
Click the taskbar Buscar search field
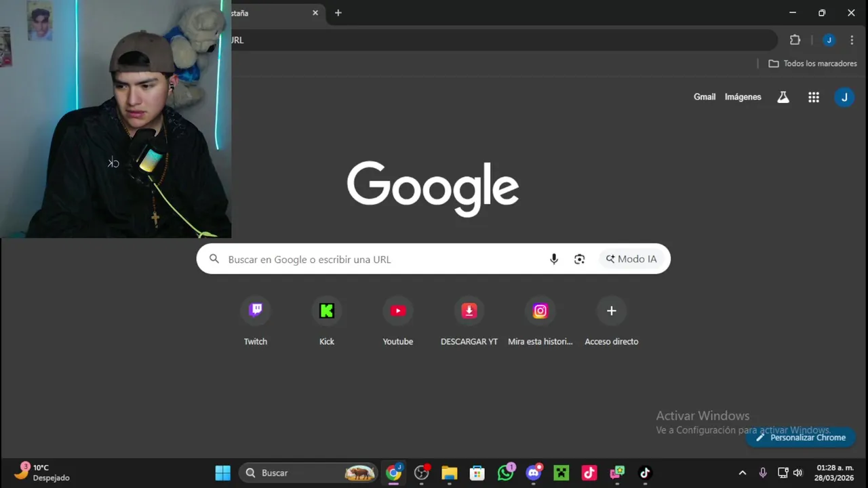(309, 472)
